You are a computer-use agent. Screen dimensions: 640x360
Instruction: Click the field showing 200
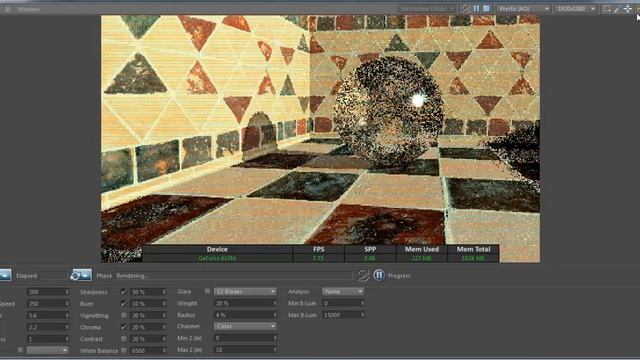tap(48, 292)
